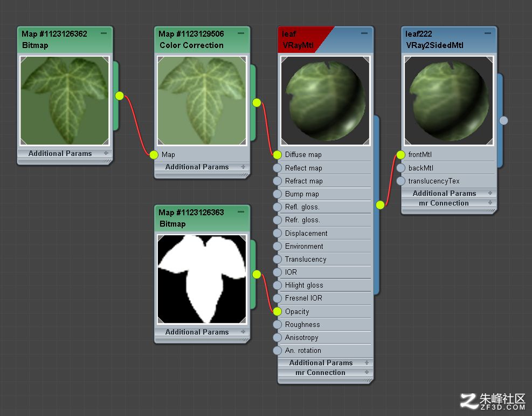The height and width of the screenshot is (416, 532).
Task: Select the Reflect map input socket
Action: pos(277,168)
